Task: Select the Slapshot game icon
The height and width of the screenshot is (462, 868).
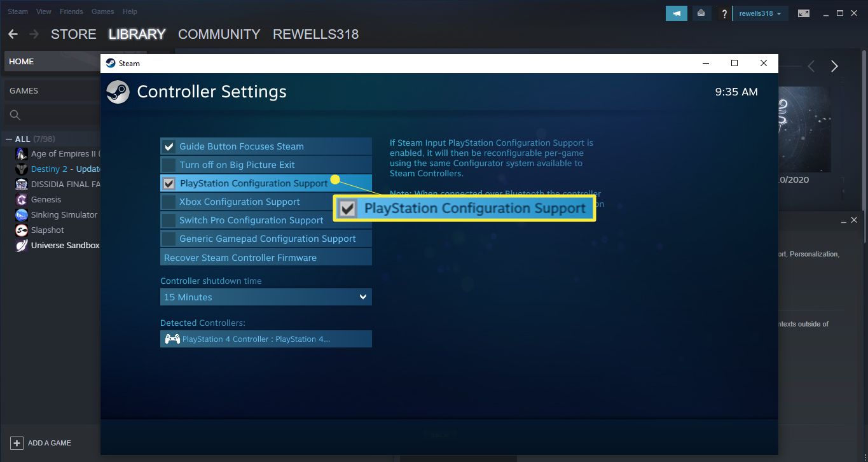Action: point(21,230)
